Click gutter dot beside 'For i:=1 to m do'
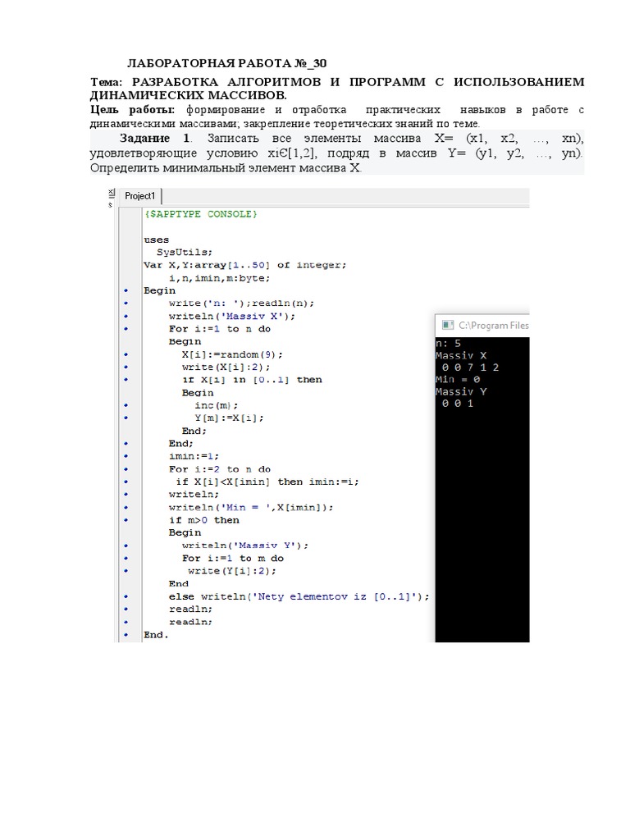This screenshot has height=840, width=630. (x=126, y=558)
